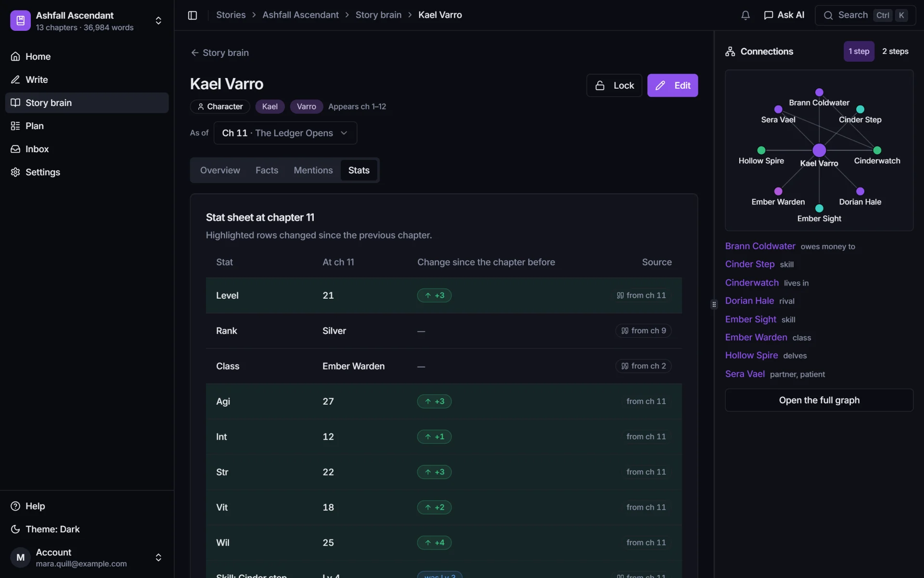Lock the Kael Varro entry

[614, 85]
